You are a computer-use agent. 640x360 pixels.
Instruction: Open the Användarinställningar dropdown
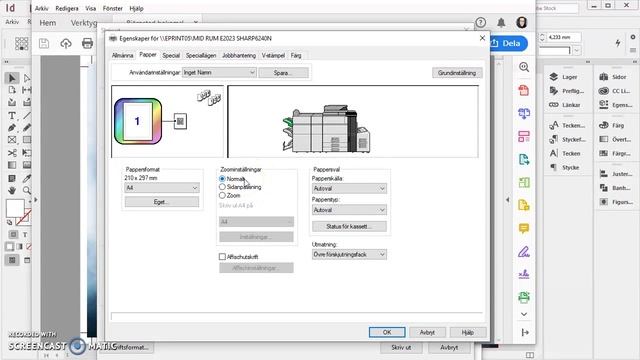pyautogui.click(x=219, y=73)
